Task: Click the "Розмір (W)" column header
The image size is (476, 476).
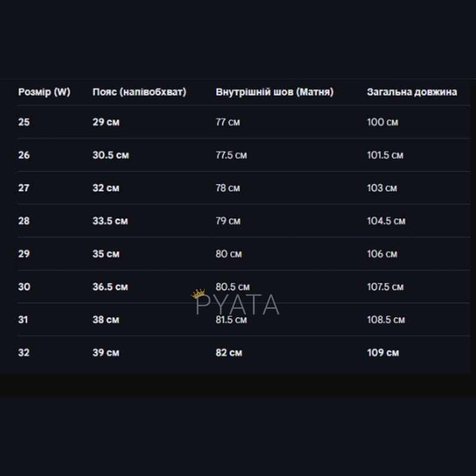Action: click(x=44, y=92)
